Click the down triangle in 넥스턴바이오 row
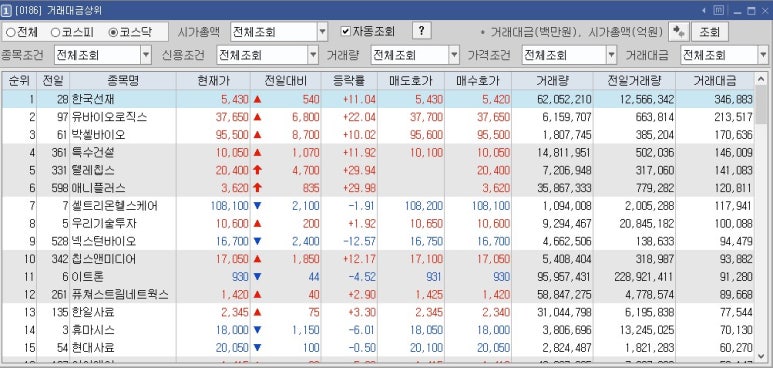The width and height of the screenshot is (773, 368). (257, 241)
